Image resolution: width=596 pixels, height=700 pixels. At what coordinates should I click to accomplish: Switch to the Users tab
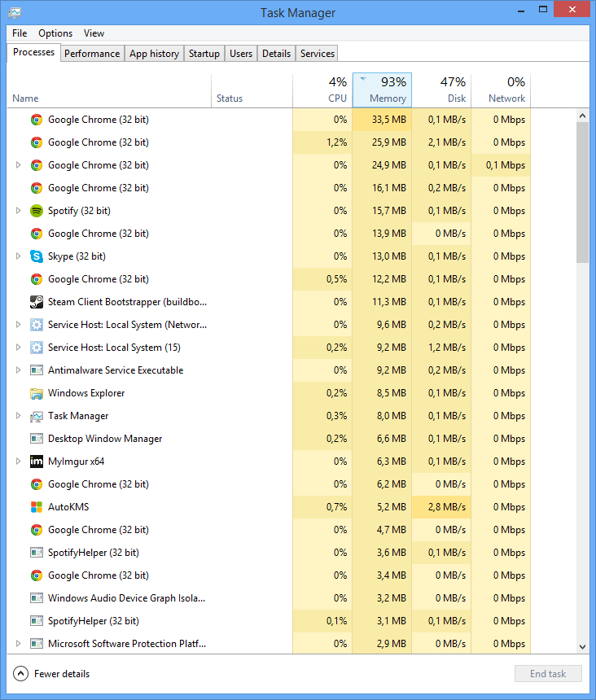coord(241,54)
